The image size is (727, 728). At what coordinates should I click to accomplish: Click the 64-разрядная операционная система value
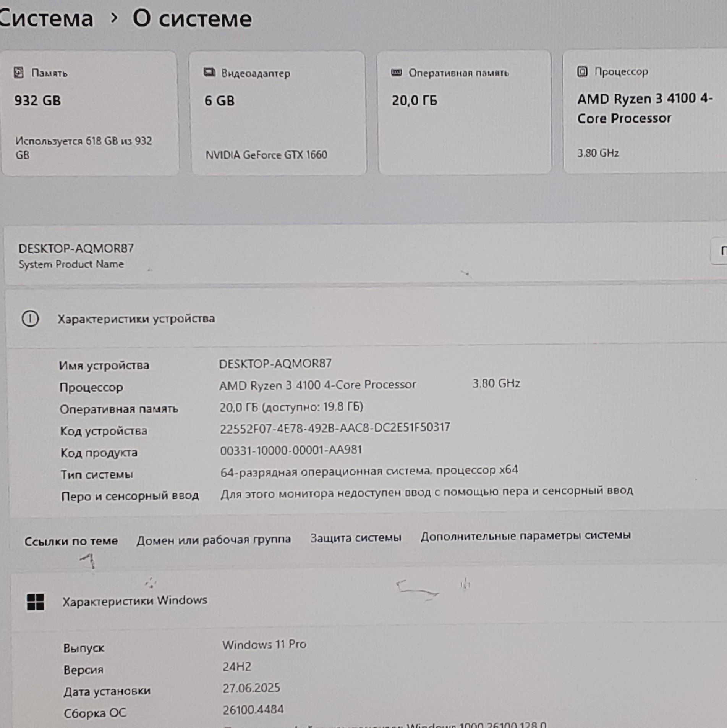coord(369,471)
